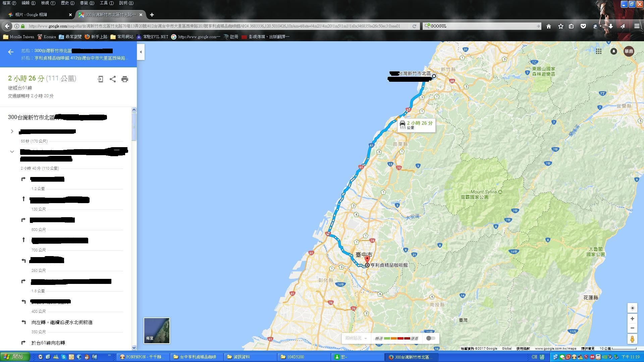The image size is (644, 362).
Task: Open the 編輯 menu
Action: (29, 3)
